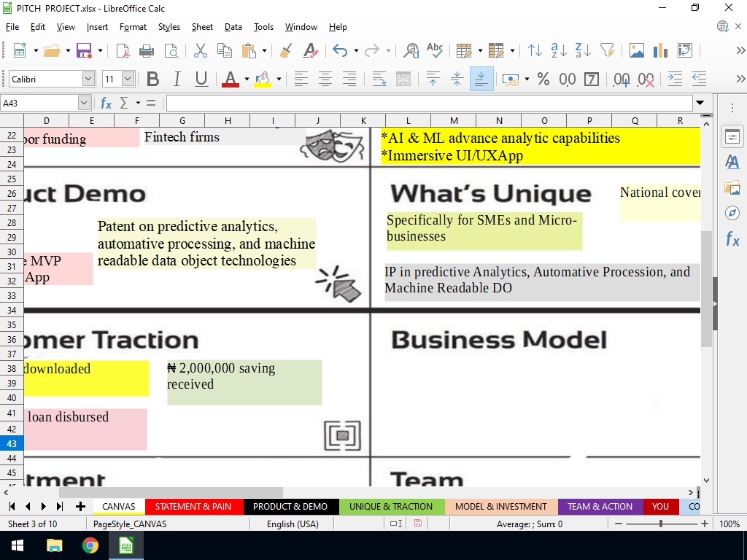The height and width of the screenshot is (560, 747).
Task: Paste from clipboard
Action: click(x=249, y=50)
